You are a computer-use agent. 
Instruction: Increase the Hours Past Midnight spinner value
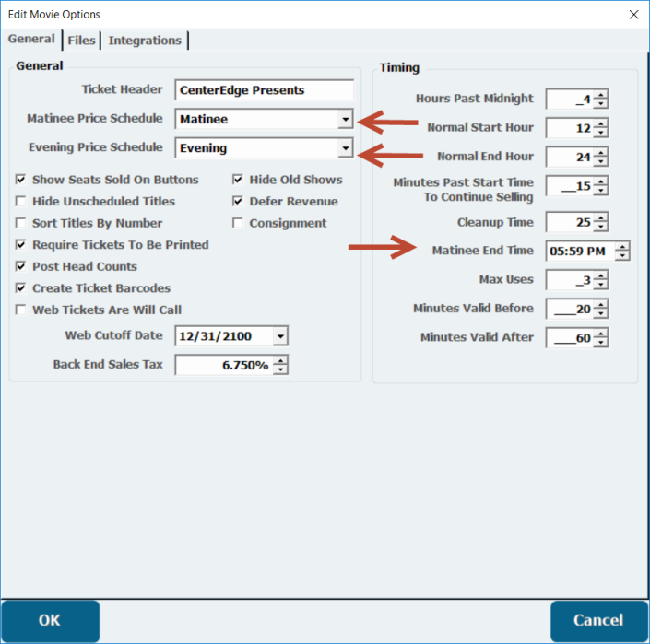[x=601, y=95]
